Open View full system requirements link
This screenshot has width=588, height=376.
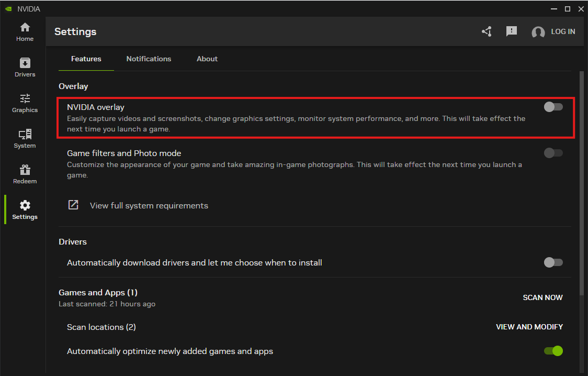point(149,206)
